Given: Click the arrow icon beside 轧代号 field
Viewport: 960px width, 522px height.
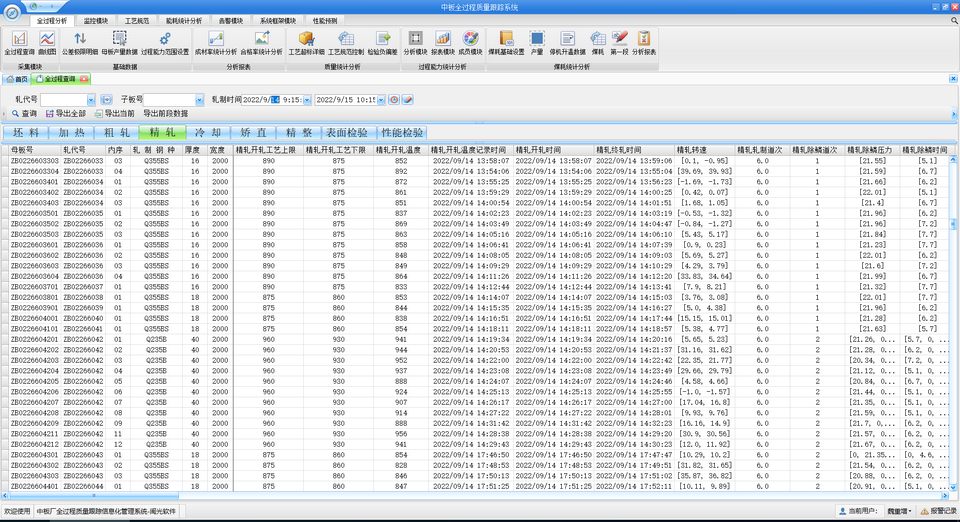Looking at the screenshot, I should point(106,100).
